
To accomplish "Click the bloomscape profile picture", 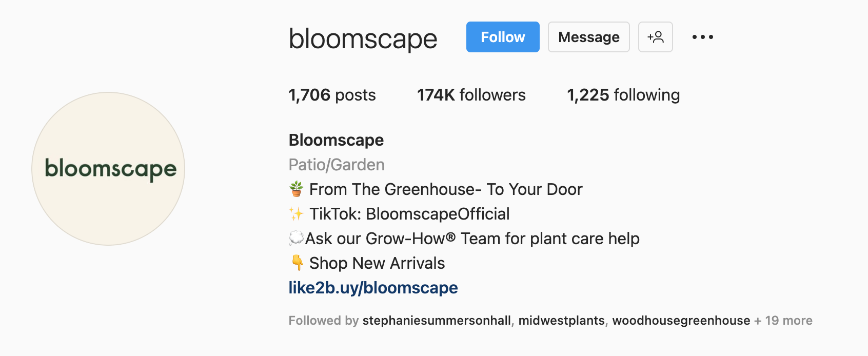I will [x=108, y=169].
